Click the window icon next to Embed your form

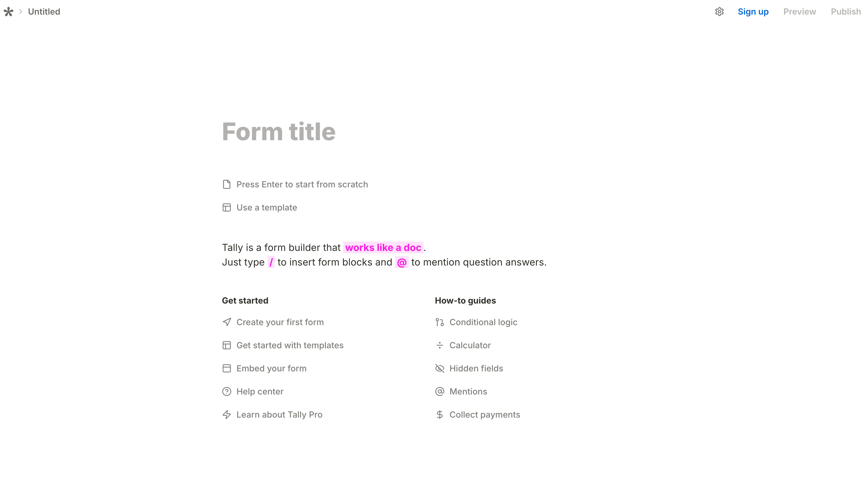pos(227,368)
